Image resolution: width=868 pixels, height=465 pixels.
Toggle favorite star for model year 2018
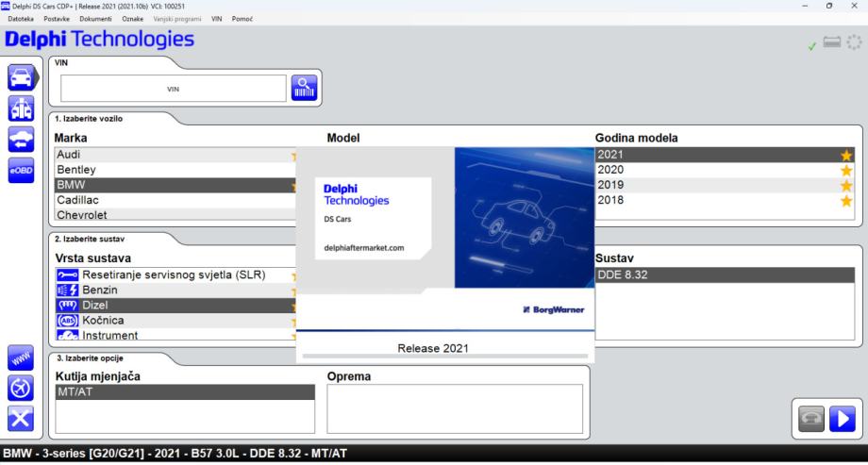[845, 200]
